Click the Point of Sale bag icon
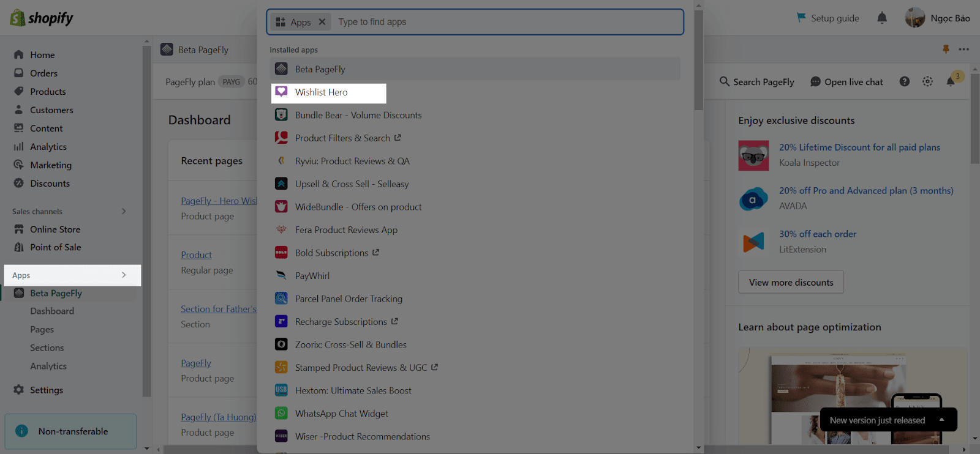 click(x=19, y=247)
